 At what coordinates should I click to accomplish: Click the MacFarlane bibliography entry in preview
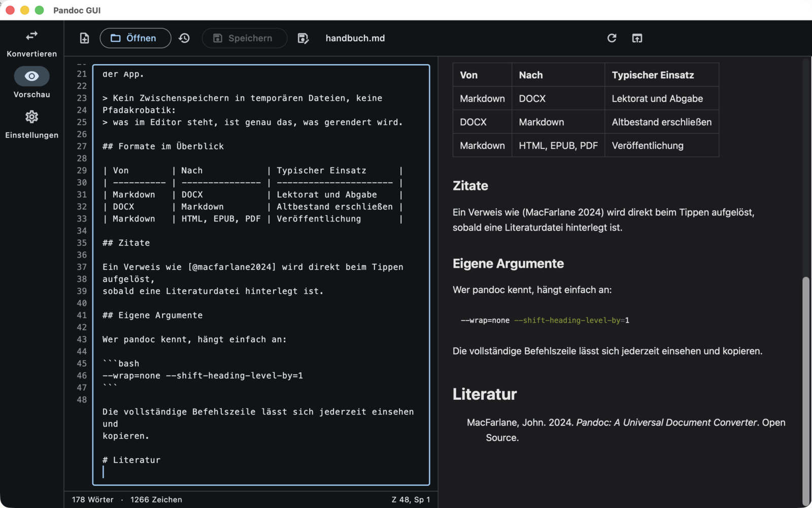[626, 430]
